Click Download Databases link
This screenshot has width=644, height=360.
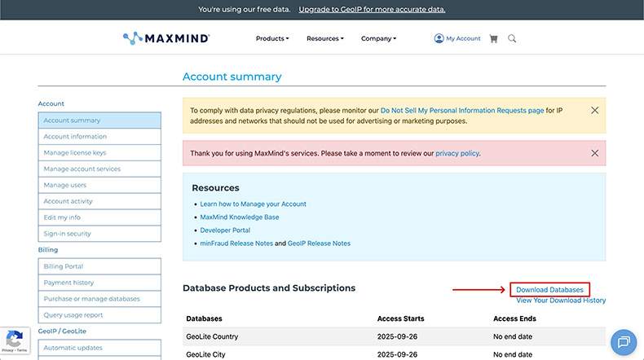point(549,290)
